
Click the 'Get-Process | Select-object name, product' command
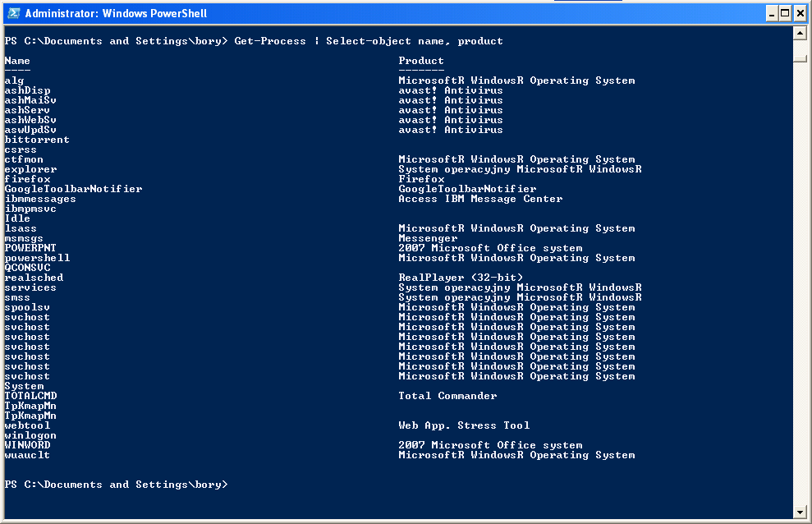click(369, 41)
